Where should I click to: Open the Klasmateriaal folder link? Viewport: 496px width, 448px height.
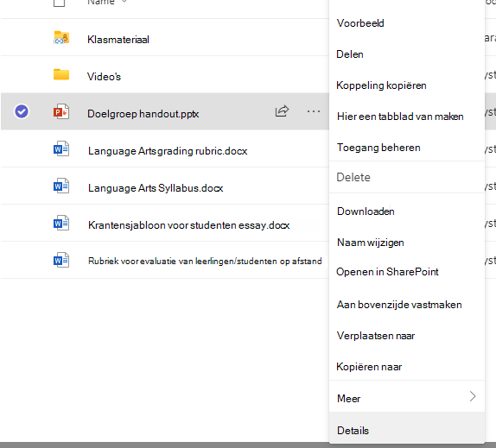pyautogui.click(x=118, y=40)
